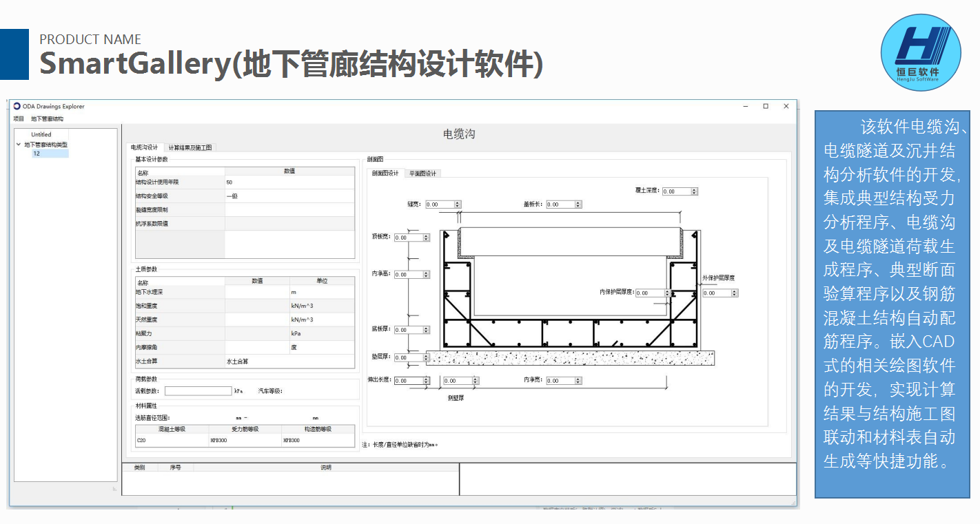Click the 垫层厚 spinner arrows
Viewport: 980px width, 524px height.
[426, 357]
